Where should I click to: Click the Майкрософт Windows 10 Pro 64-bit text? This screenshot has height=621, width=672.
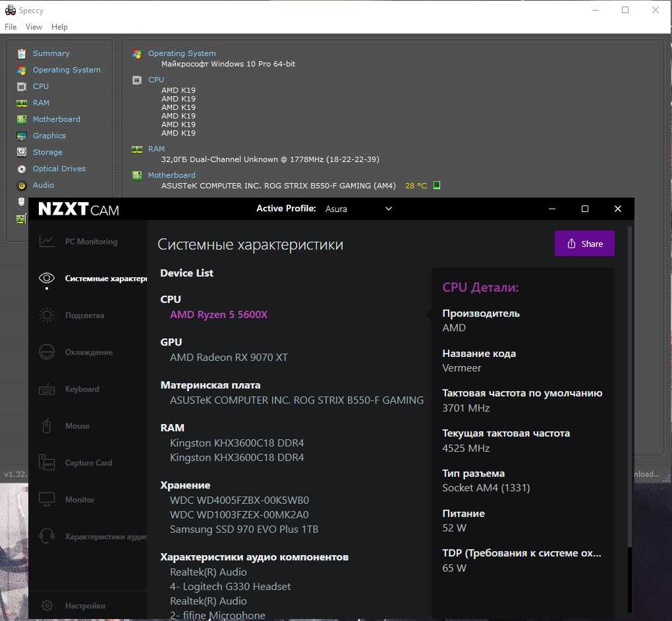pos(228,64)
